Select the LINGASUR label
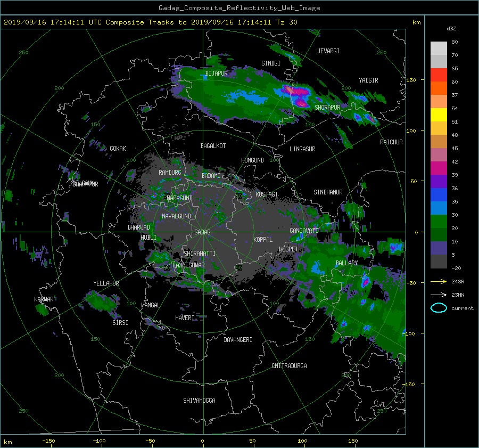The height and width of the screenshot is (448, 479). pos(302,149)
